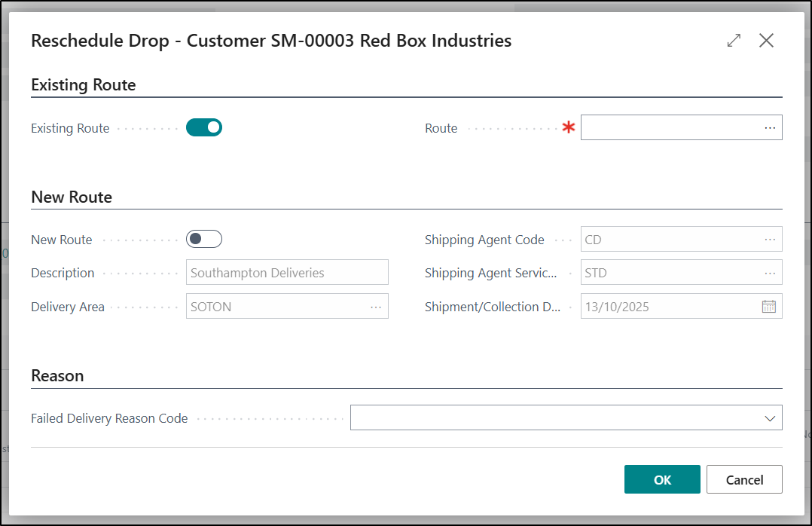
Task: Click the Delivery Area lookup ellipsis
Action: 375,307
